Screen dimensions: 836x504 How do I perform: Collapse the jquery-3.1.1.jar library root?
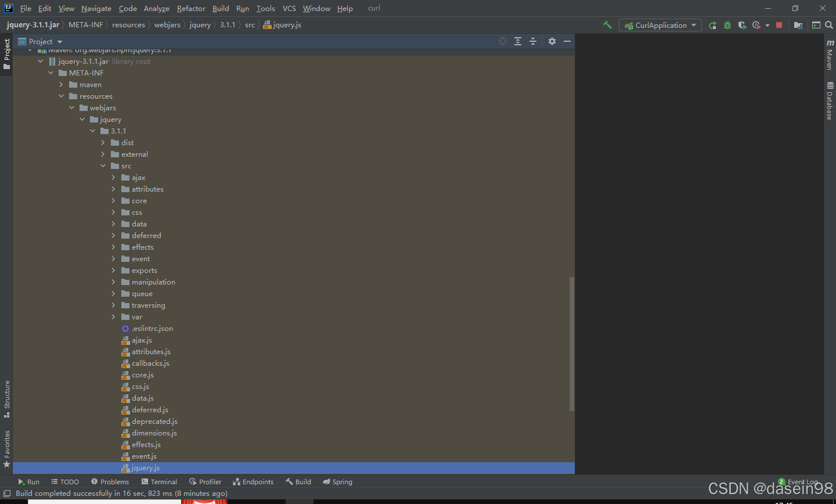(40, 61)
